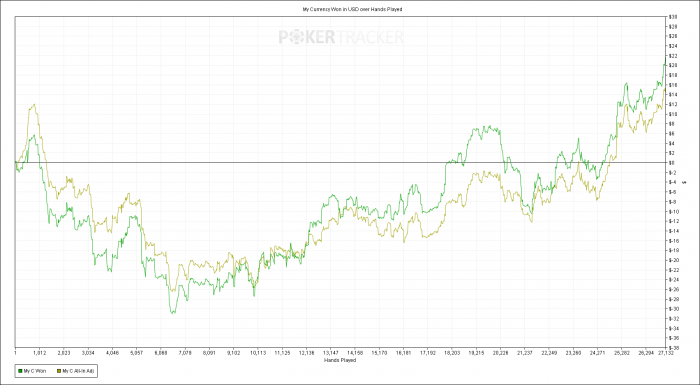700x385 pixels.
Task: Click the x-axis tick label 20,226
Action: point(500,352)
